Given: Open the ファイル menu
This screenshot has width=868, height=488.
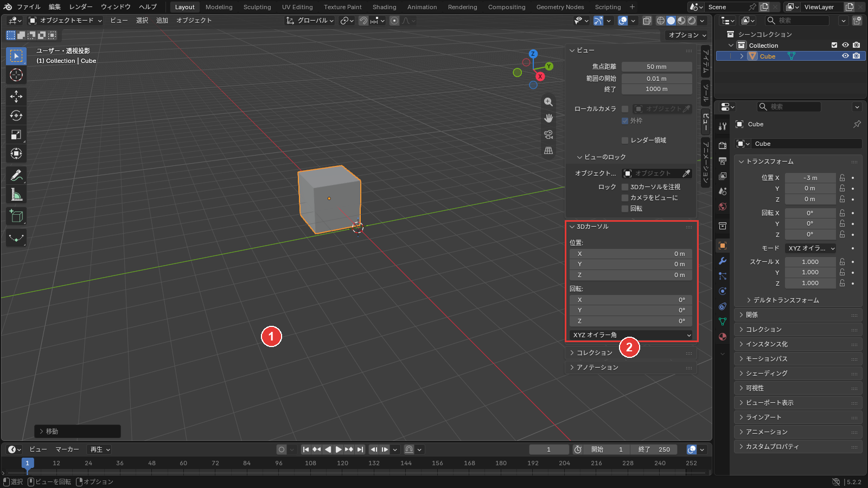Looking at the screenshot, I should pos(29,7).
